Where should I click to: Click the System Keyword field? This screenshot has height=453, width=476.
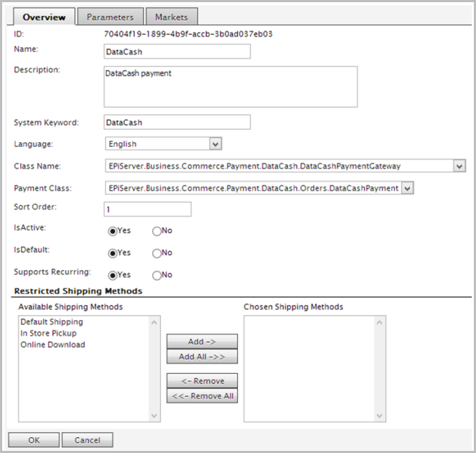coord(177,122)
